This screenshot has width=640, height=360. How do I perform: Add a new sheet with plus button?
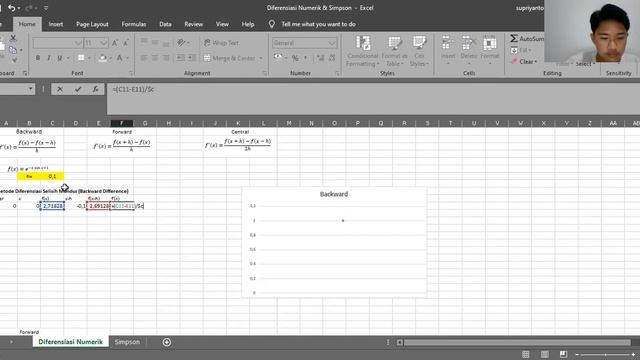[x=167, y=342]
